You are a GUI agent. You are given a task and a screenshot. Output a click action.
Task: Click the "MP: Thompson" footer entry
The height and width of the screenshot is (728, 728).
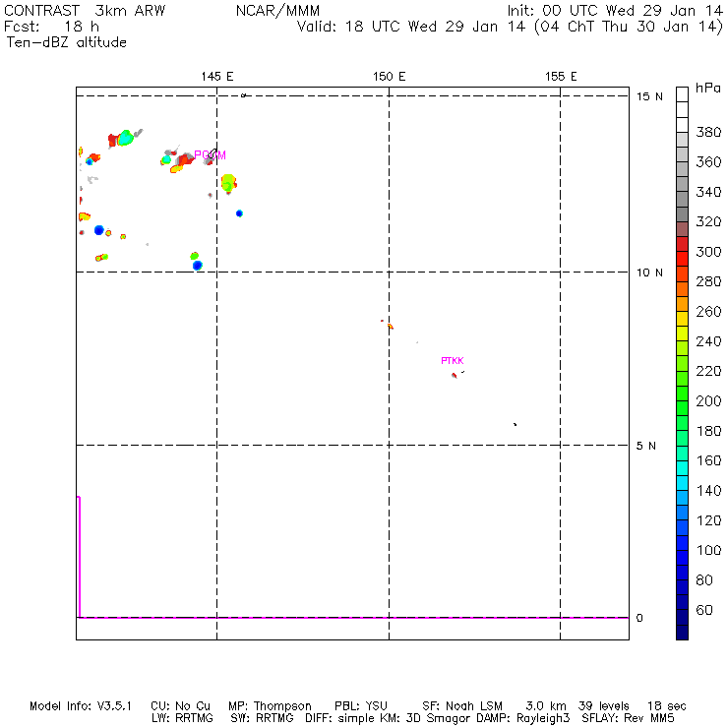click(270, 706)
